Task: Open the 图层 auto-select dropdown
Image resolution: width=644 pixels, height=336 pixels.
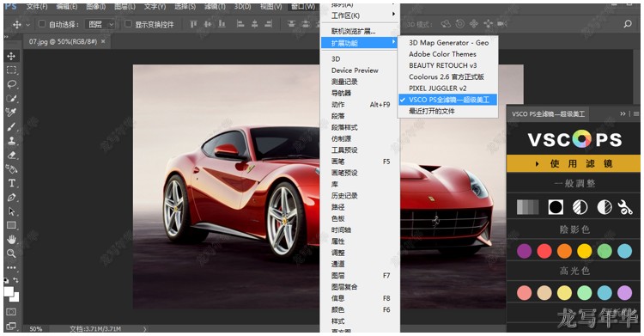Action: point(100,24)
